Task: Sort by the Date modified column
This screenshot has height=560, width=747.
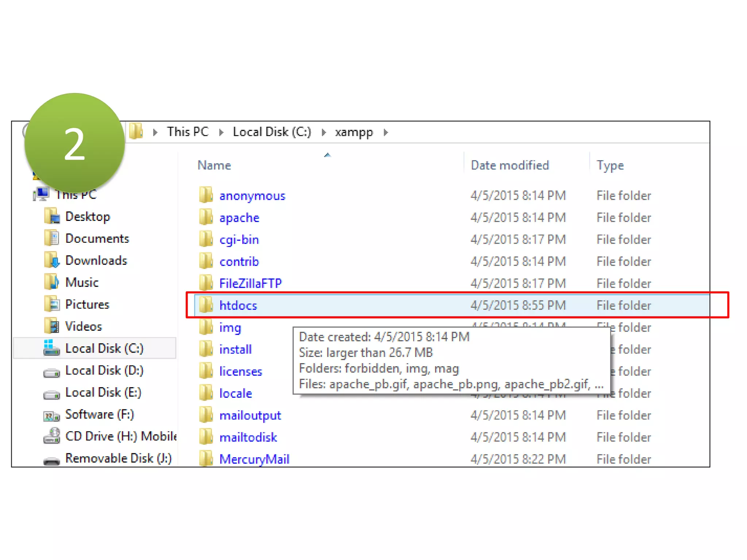Action: (x=510, y=166)
